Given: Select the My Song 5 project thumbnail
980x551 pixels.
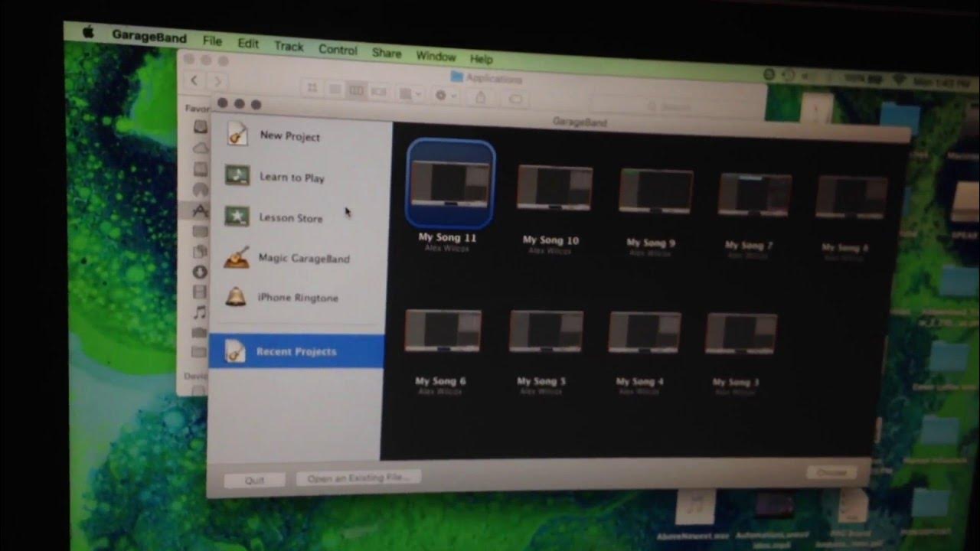Looking at the screenshot, I should 546,332.
